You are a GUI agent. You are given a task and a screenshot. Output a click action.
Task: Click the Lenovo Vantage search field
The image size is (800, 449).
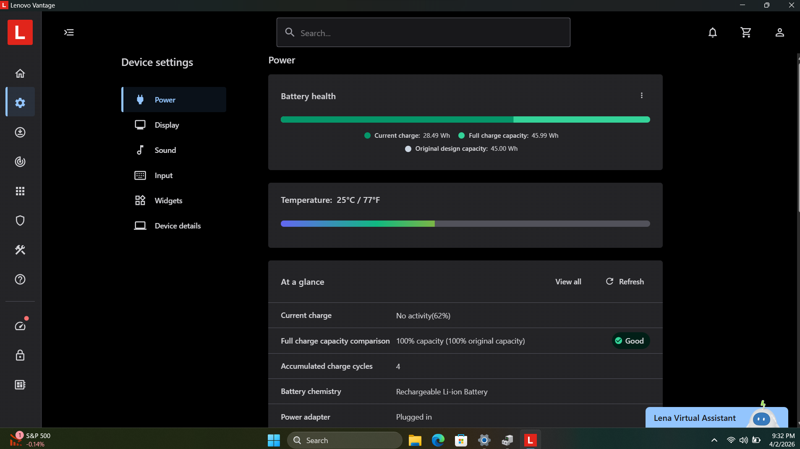point(423,33)
